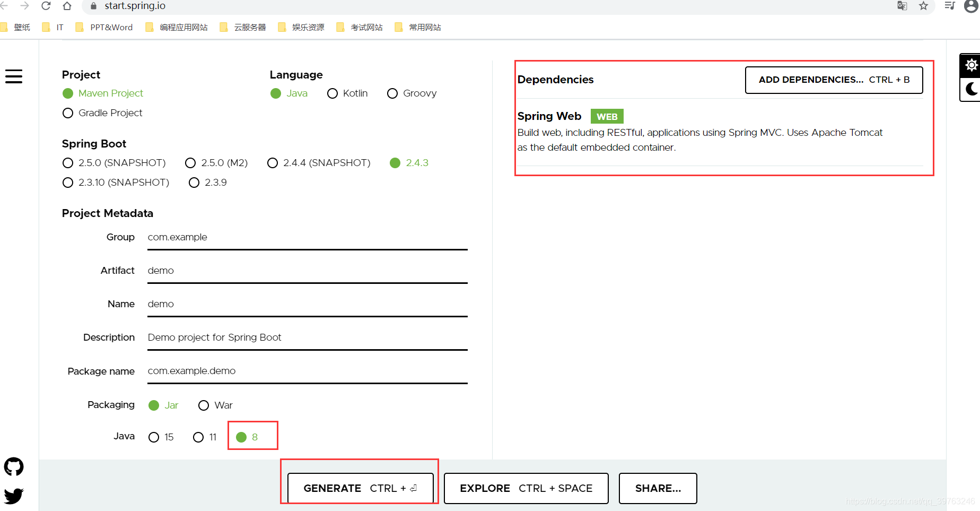Open the 壁纸 bookmark folder

click(16, 27)
